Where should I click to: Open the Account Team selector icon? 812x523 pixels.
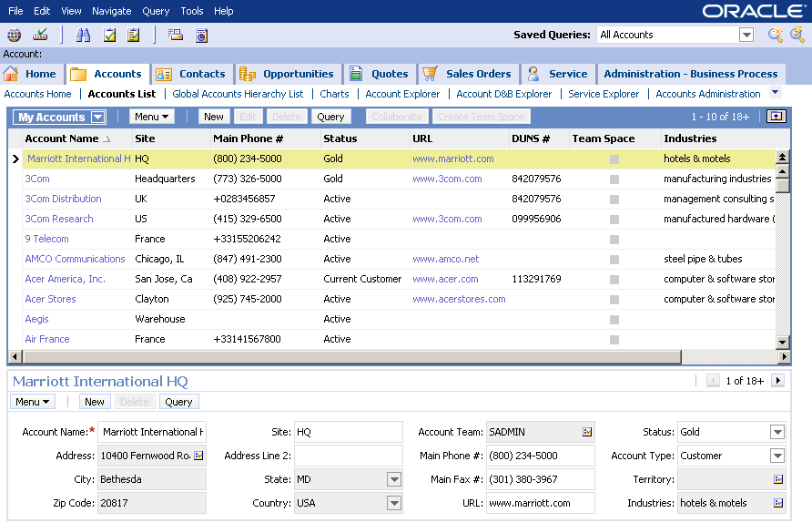[587, 432]
